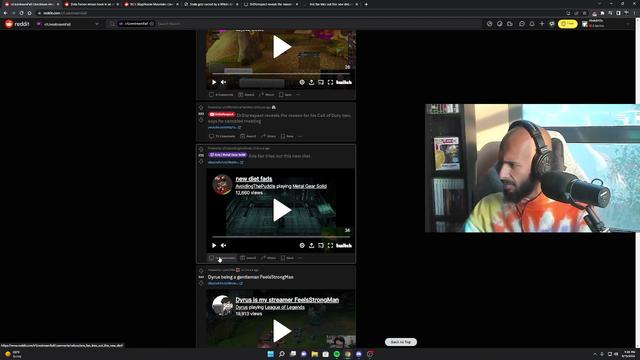Screen dimensions: 640x360
Task: Downvote the Aris fan new diet post
Action: tap(201, 162)
